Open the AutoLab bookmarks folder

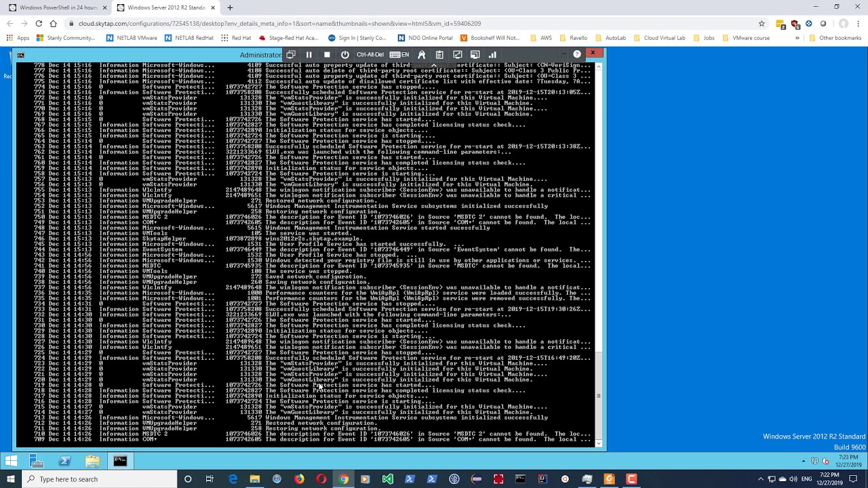(610, 38)
